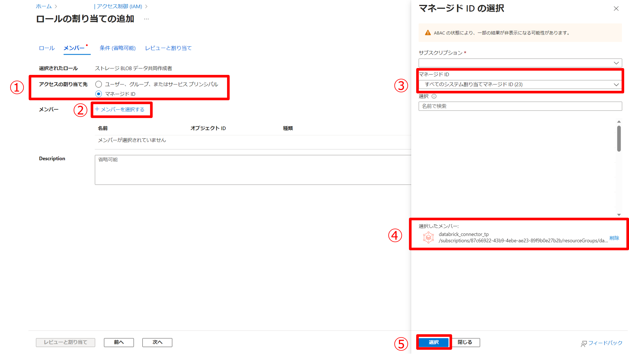This screenshot has height=364, width=629.
Task: Open the ellipsis menu beside page title
Action: 146,19
